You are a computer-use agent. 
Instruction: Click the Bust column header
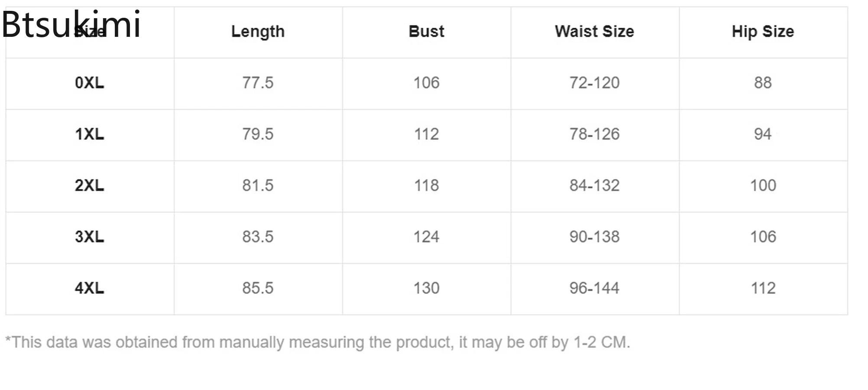point(426,32)
